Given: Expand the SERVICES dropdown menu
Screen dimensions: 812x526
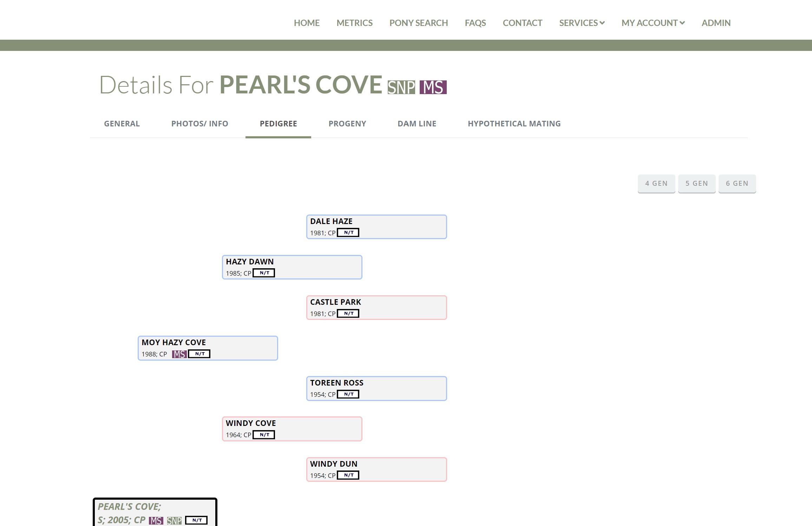Looking at the screenshot, I should click(582, 23).
